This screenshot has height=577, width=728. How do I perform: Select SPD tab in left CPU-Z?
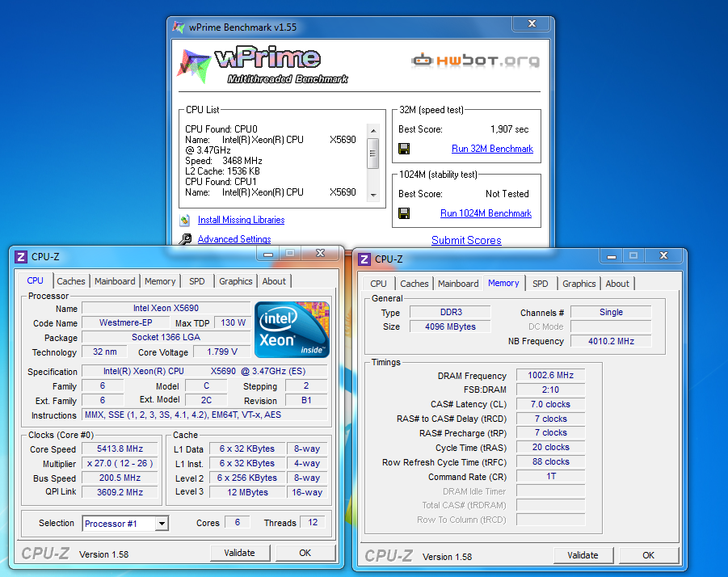click(x=197, y=281)
